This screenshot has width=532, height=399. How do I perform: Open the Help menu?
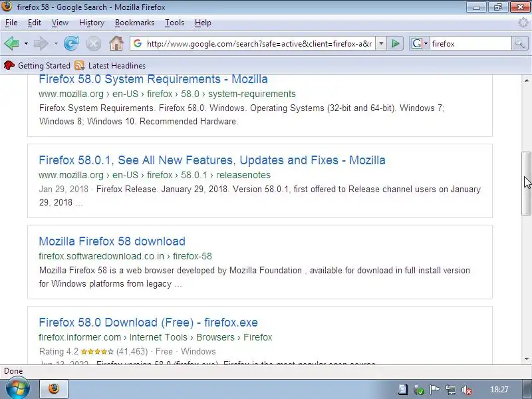[203, 23]
